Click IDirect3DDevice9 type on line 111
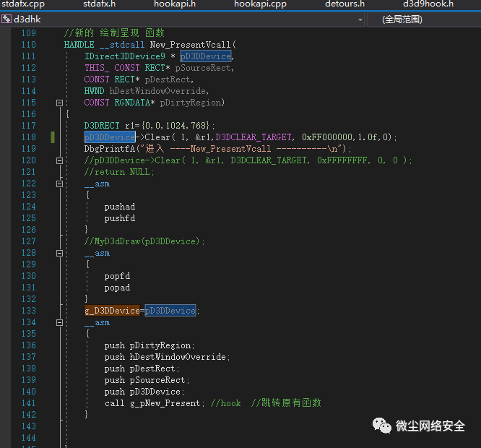481x448 pixels. pos(124,56)
